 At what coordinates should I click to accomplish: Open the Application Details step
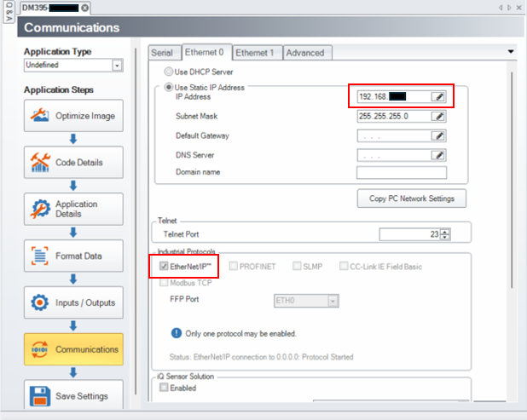tap(72, 209)
